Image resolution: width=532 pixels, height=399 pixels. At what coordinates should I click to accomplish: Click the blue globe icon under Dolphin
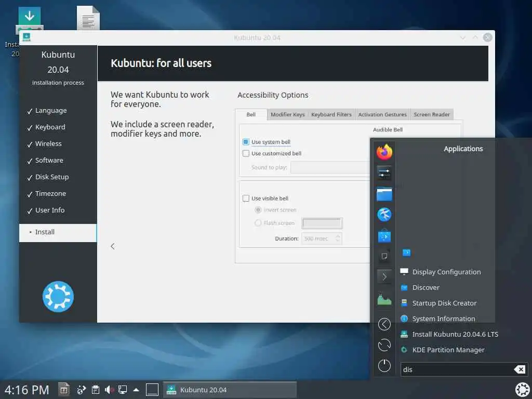pyautogui.click(x=384, y=215)
